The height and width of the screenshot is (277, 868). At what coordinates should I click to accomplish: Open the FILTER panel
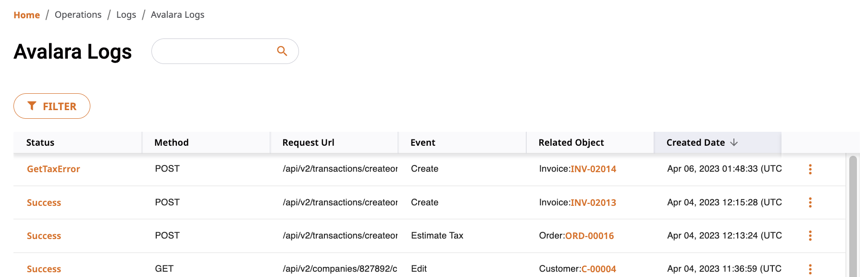pos(52,106)
